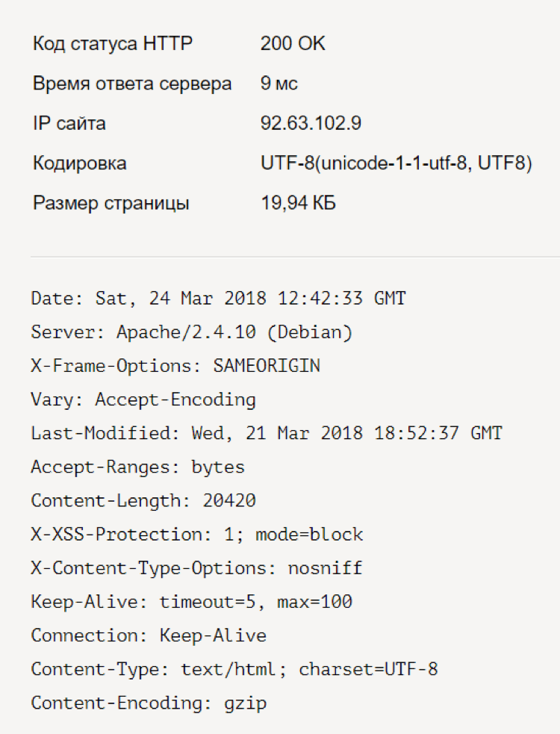Image resolution: width=560 pixels, height=734 pixels.
Task: Click the page size value 19,94 КБ
Action: pos(298,203)
